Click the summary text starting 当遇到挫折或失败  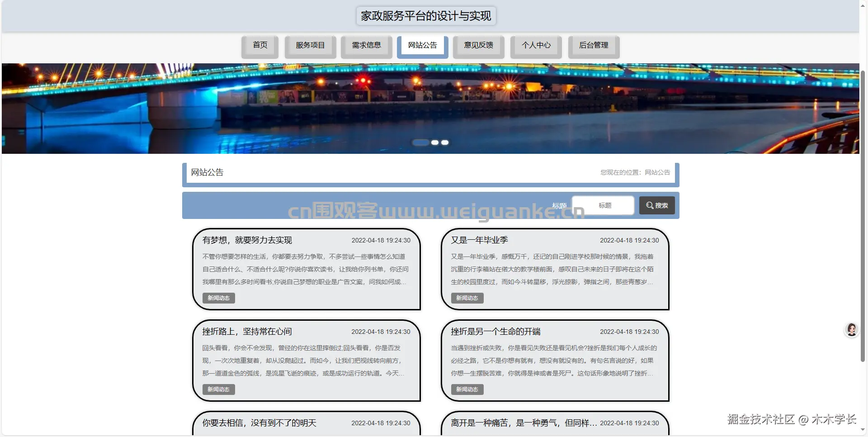554,361
